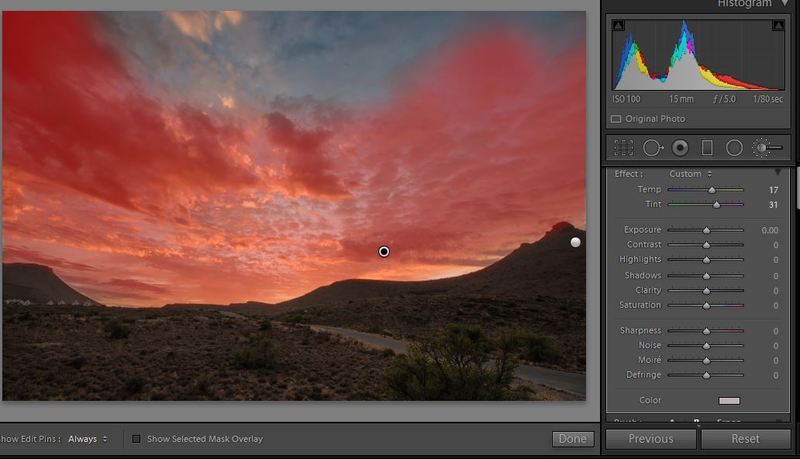Select the Crop Overlay tool

[623, 148]
